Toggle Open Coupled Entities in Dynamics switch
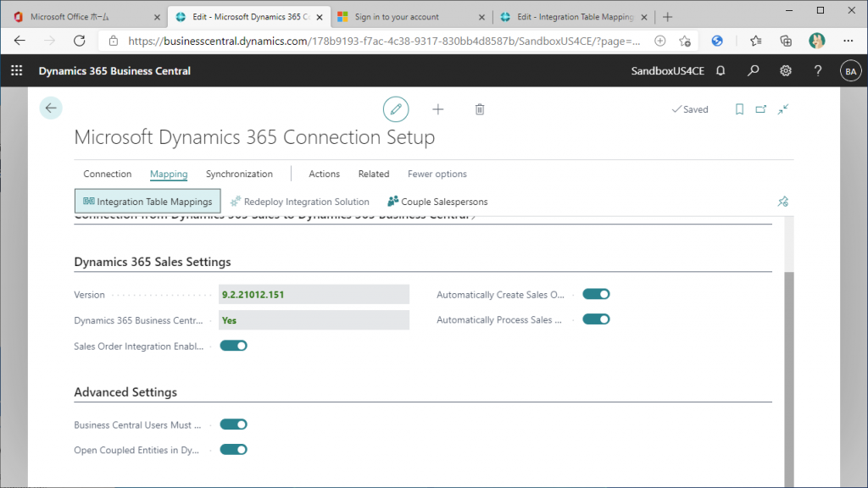This screenshot has width=868, height=488. [234, 449]
